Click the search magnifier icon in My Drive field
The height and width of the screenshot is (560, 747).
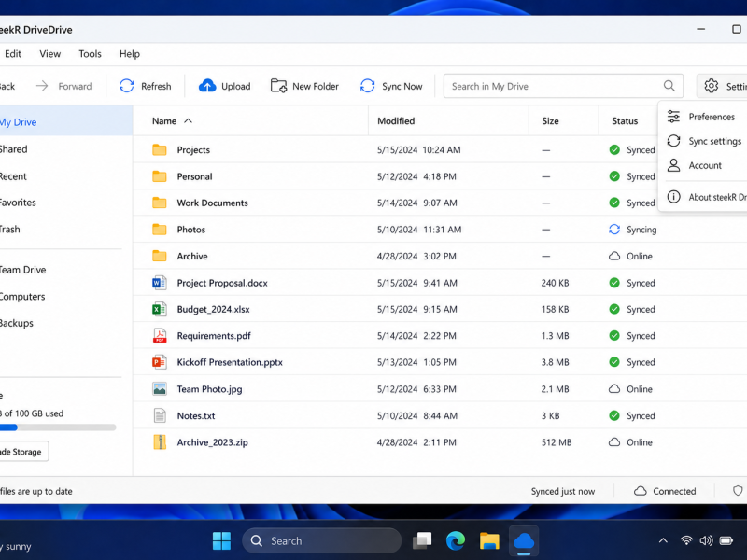[x=669, y=86]
